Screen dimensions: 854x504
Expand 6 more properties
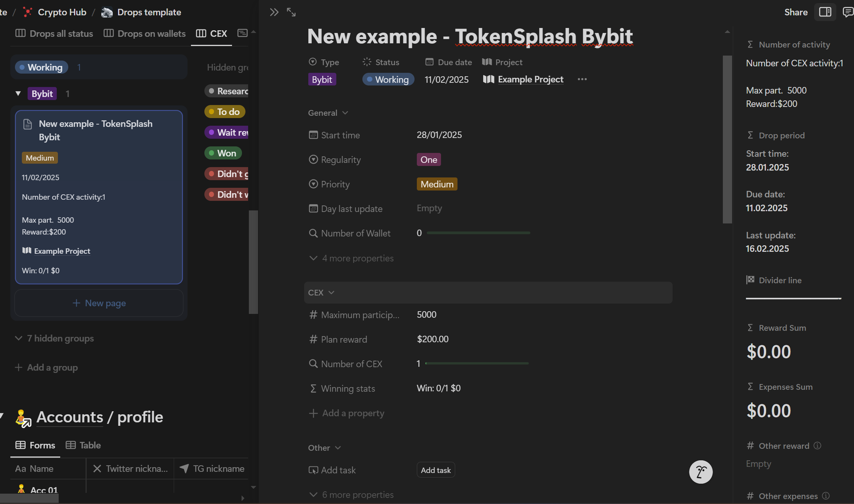click(x=351, y=495)
